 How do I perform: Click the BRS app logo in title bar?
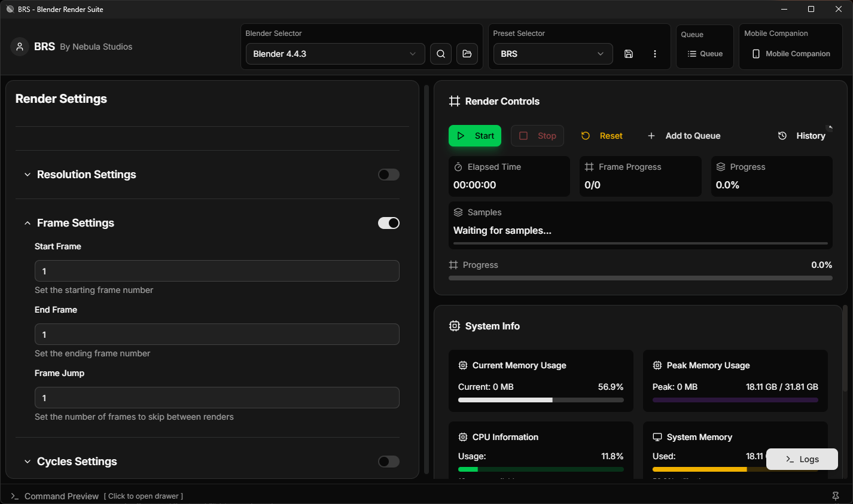(10, 9)
